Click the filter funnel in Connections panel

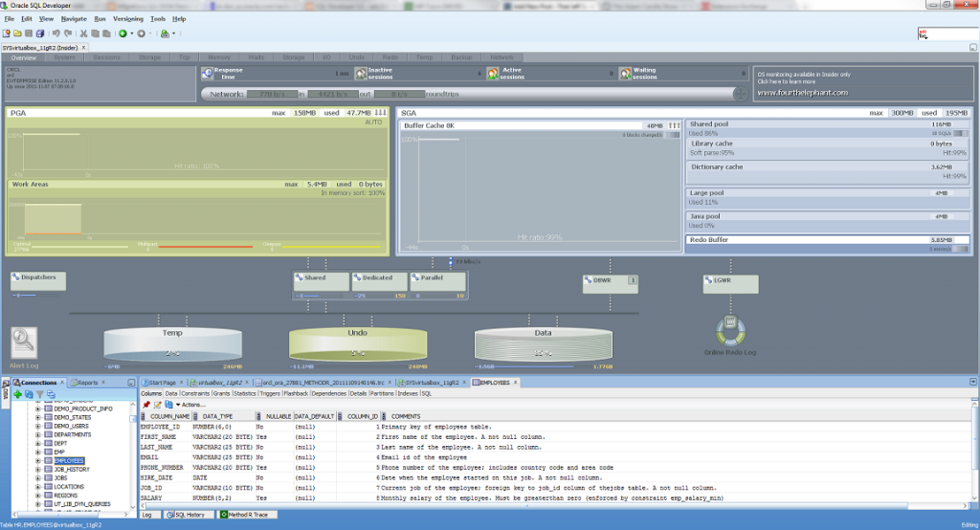tap(39, 393)
